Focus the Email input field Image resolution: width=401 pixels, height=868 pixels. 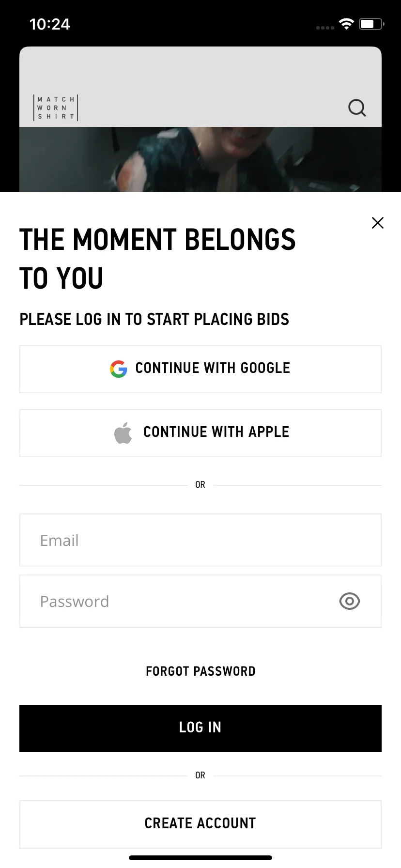pos(200,540)
